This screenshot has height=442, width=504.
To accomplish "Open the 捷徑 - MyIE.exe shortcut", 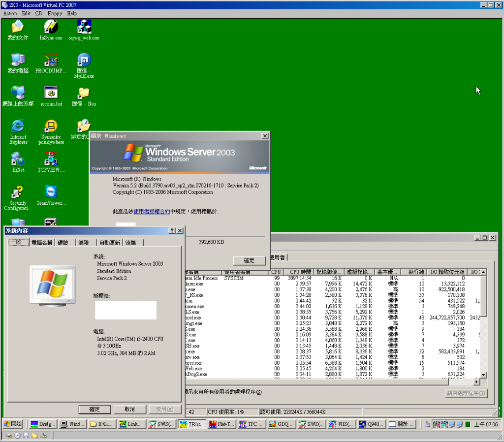I will click(84, 65).
